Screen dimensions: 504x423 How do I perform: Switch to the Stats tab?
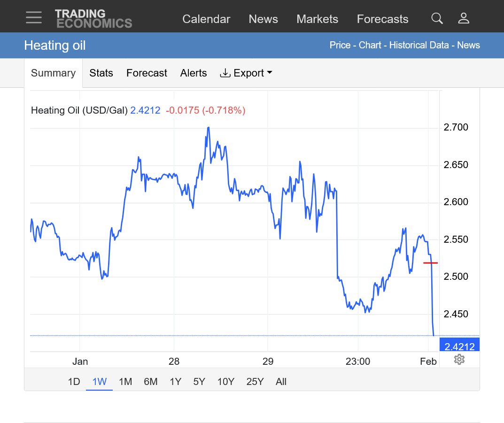point(101,73)
